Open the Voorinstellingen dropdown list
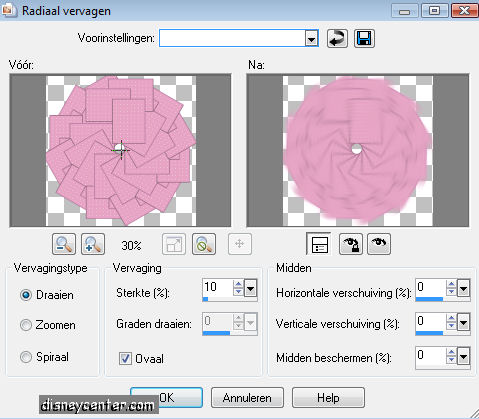 [x=311, y=39]
